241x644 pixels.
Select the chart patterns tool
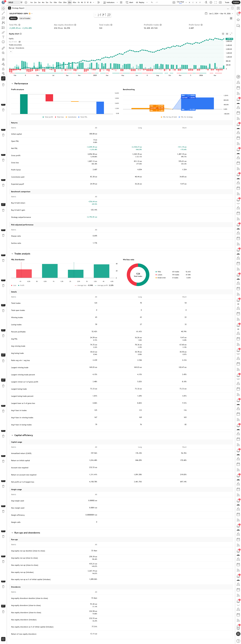pyautogui.click(x=3, y=23)
